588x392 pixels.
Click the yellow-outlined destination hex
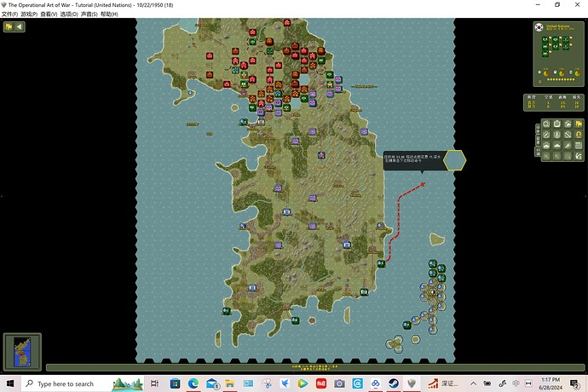454,160
